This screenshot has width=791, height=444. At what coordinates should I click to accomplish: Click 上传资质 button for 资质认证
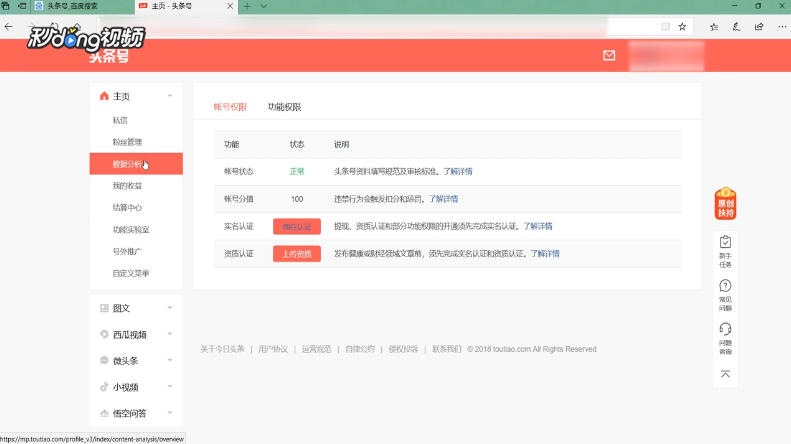tap(297, 254)
